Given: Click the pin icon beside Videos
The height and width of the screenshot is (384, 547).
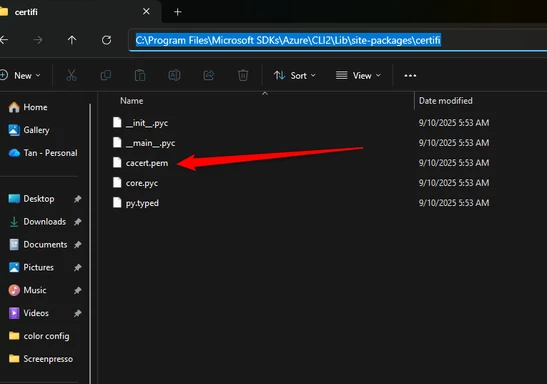Looking at the screenshot, I should click(x=77, y=313).
